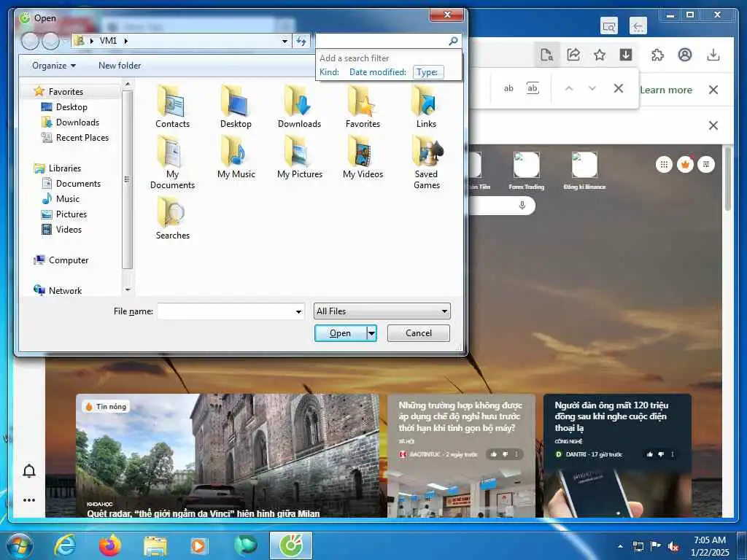Open Firefox from the taskbar

(x=109, y=545)
